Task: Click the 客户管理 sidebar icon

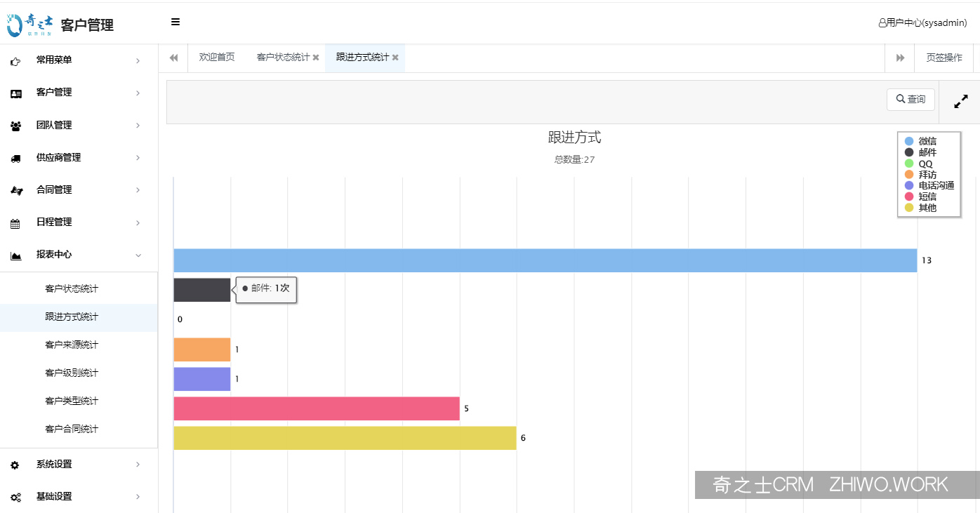Action: tap(15, 92)
